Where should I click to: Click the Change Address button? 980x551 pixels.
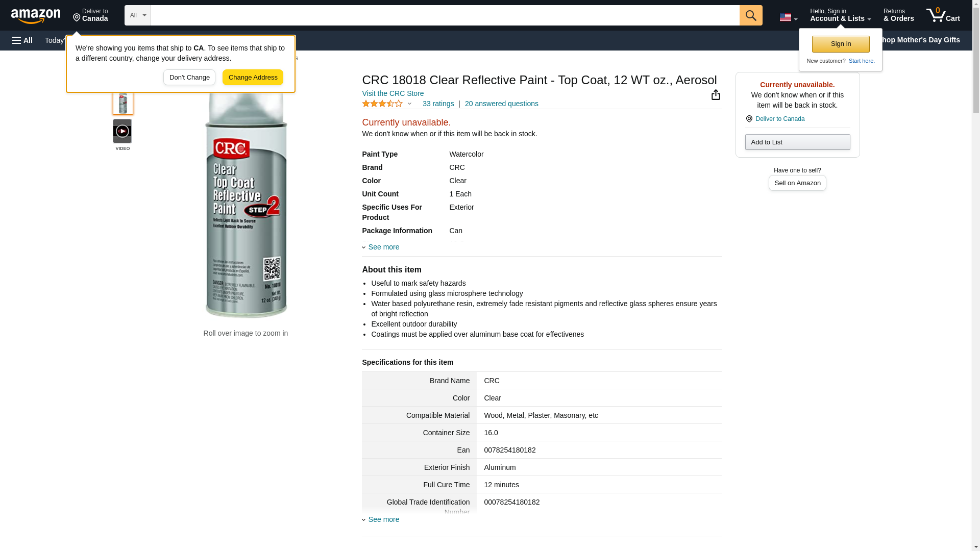[253, 78]
